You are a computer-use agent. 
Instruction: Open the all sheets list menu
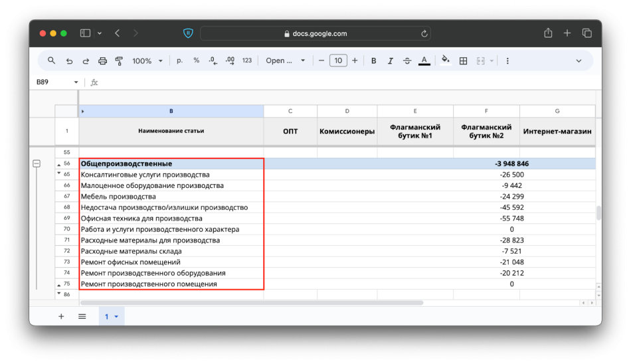[x=82, y=317]
